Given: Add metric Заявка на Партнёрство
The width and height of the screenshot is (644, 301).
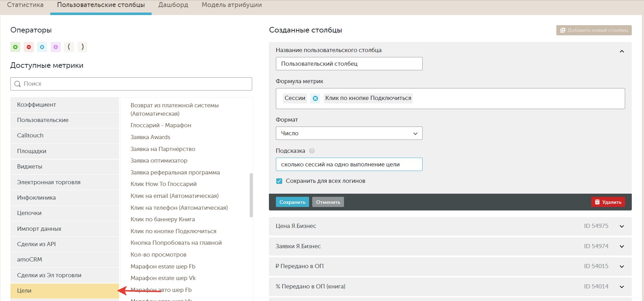Looking at the screenshot, I should [x=163, y=149].
